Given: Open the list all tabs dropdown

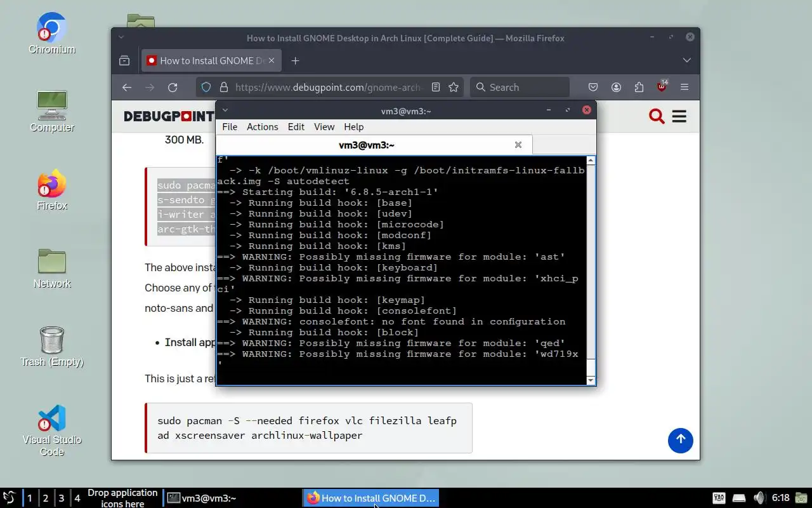Looking at the screenshot, I should [x=686, y=60].
